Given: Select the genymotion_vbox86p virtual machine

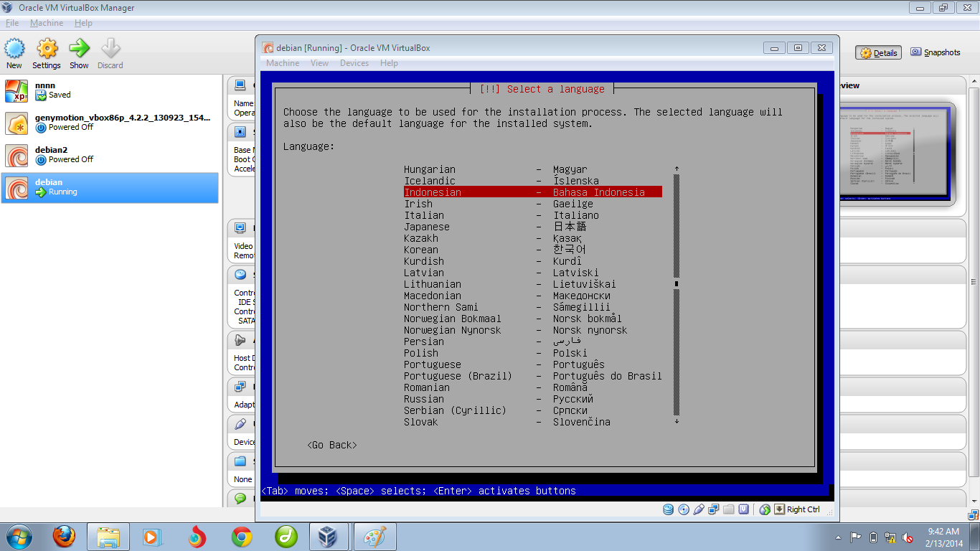Looking at the screenshot, I should coord(110,122).
